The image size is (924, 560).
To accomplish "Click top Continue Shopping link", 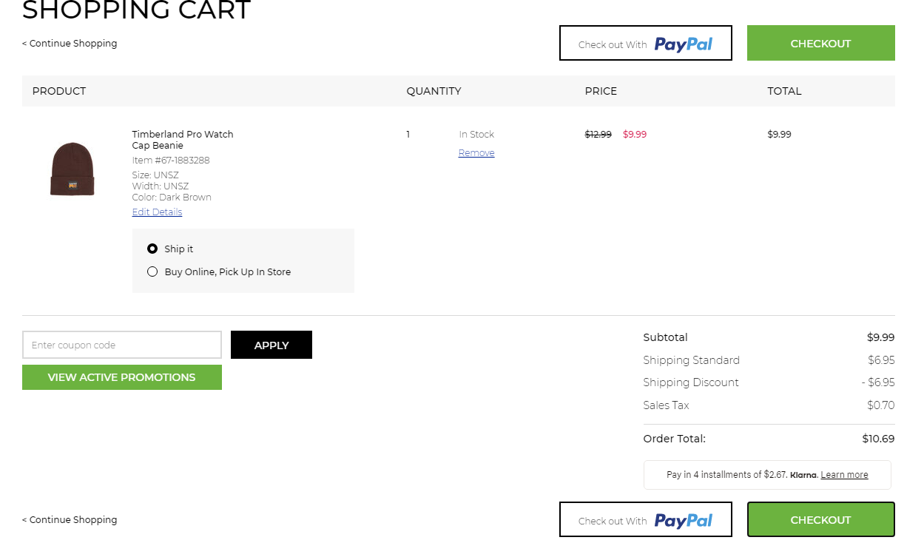I will (70, 44).
